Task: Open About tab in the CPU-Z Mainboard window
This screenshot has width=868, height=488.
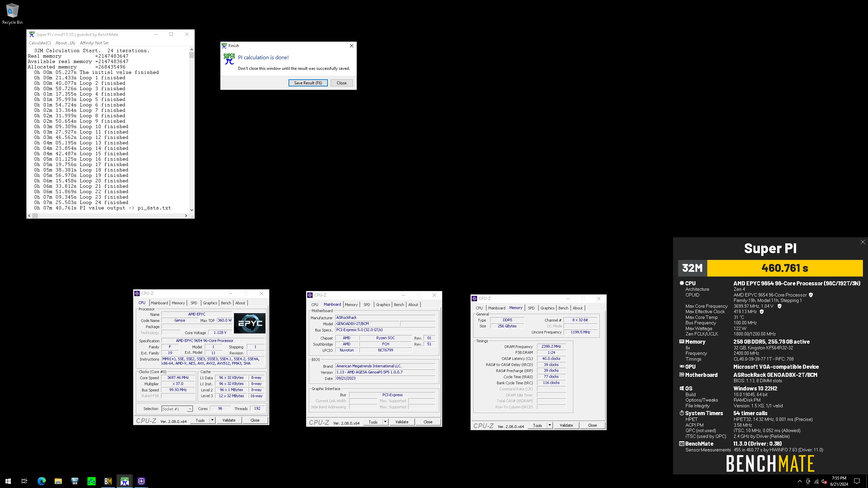Action: pos(413,305)
